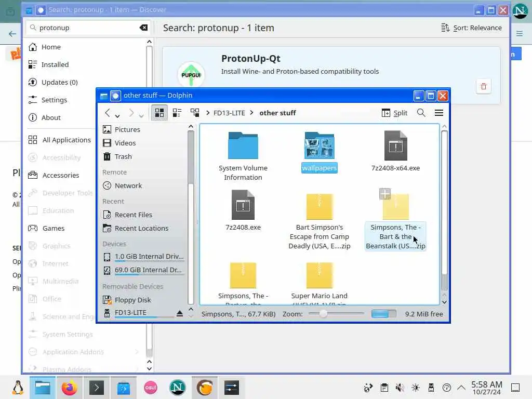Click FD13-LITE breadcrumb in path bar
This screenshot has height=399, width=532.
pos(229,113)
